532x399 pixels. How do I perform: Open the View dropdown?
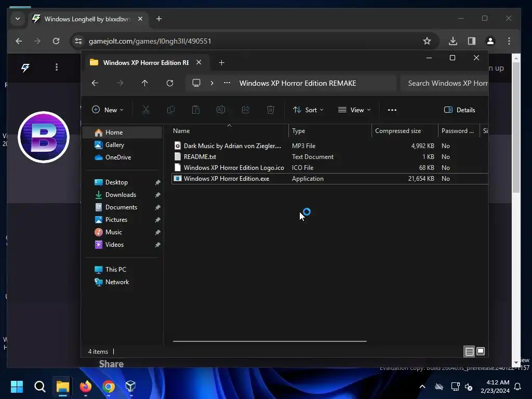click(x=354, y=110)
